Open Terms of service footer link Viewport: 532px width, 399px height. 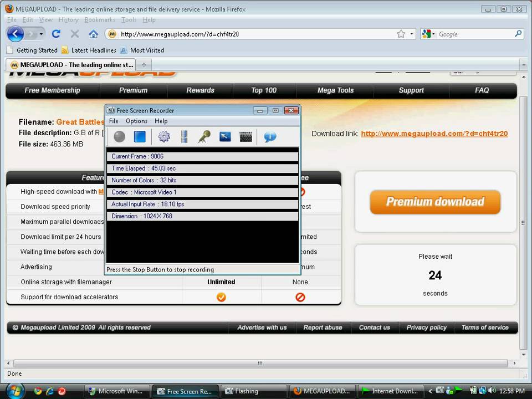(485, 328)
